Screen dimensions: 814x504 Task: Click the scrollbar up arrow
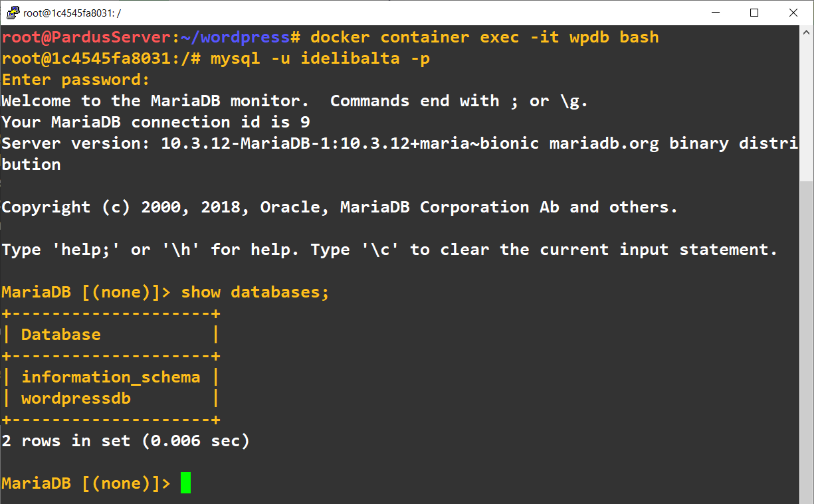806,33
